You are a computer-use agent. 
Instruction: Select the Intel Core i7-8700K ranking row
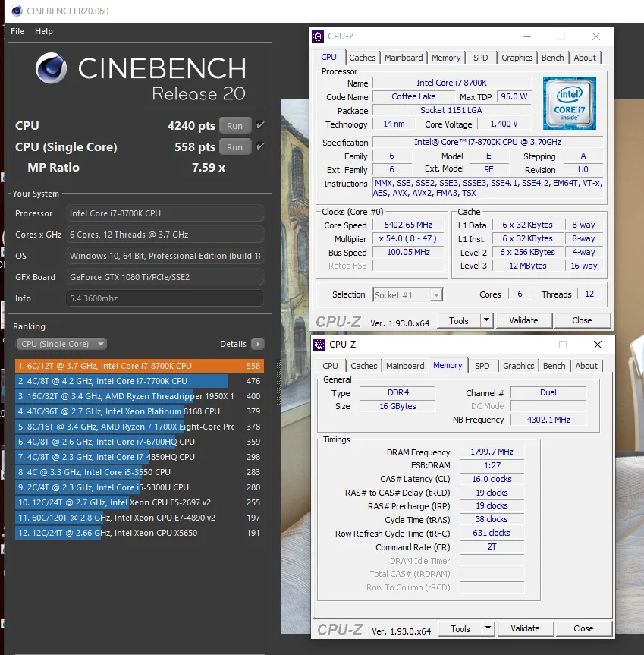coord(140,366)
